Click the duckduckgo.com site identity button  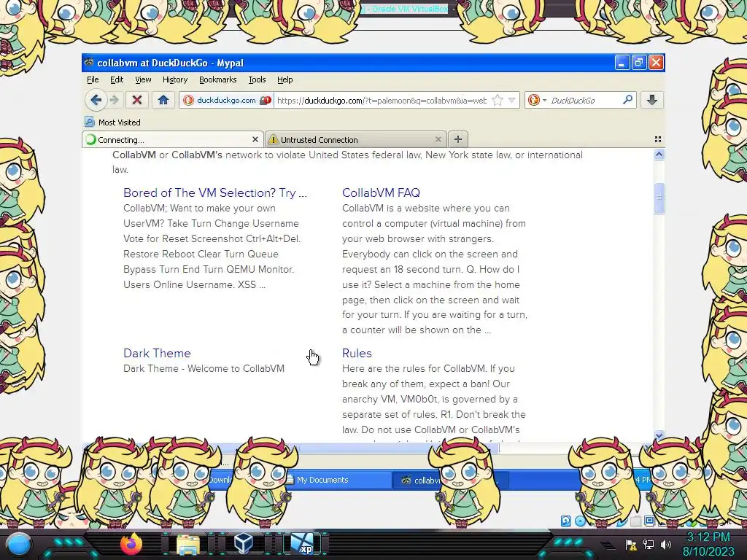point(227,100)
